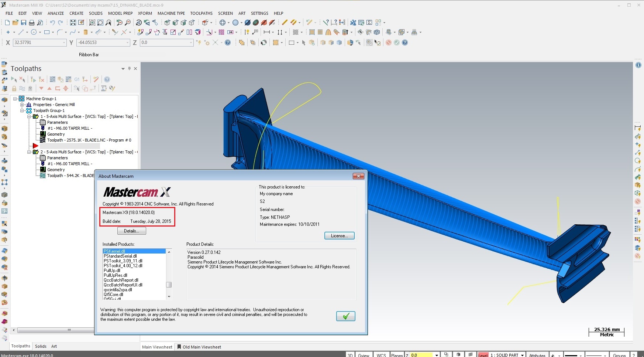Select QccBatchReport.dll in Installed Products list
The height and width of the screenshot is (357, 644).
click(x=121, y=280)
